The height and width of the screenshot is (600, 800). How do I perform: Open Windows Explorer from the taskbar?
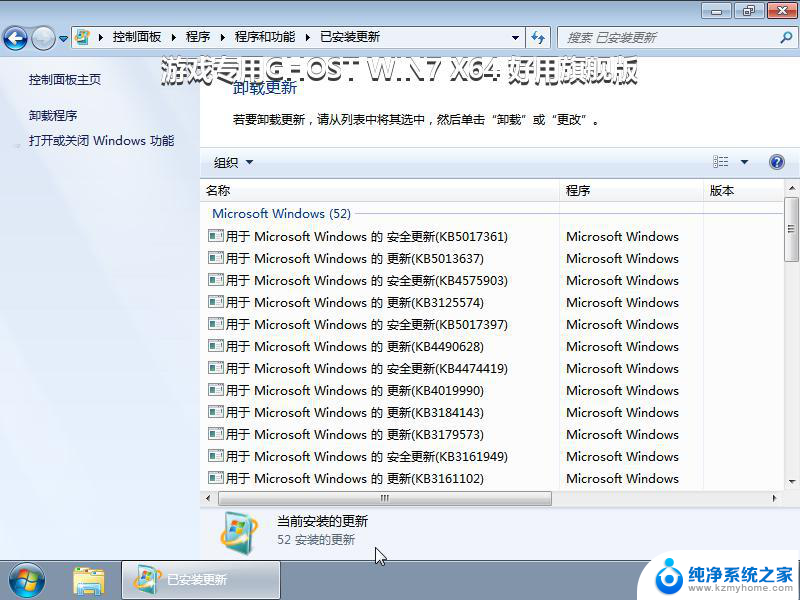point(88,581)
